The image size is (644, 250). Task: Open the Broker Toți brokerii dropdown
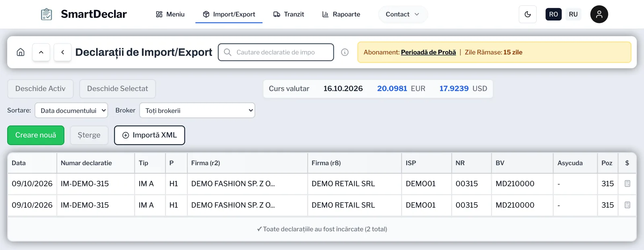click(197, 111)
